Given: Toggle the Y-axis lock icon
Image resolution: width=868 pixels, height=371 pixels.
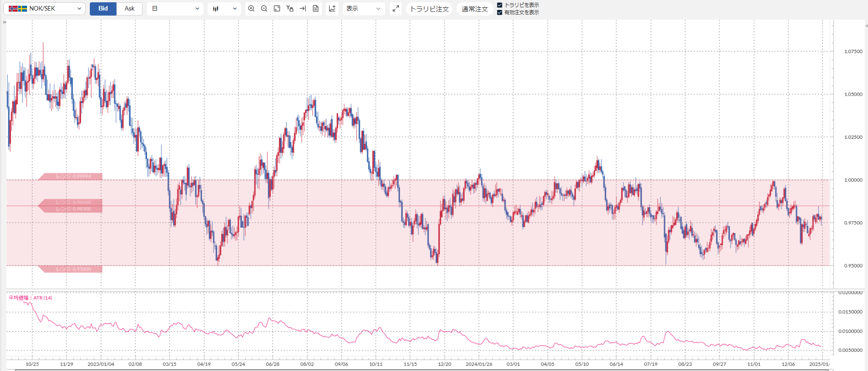Looking at the screenshot, I should tap(290, 9).
